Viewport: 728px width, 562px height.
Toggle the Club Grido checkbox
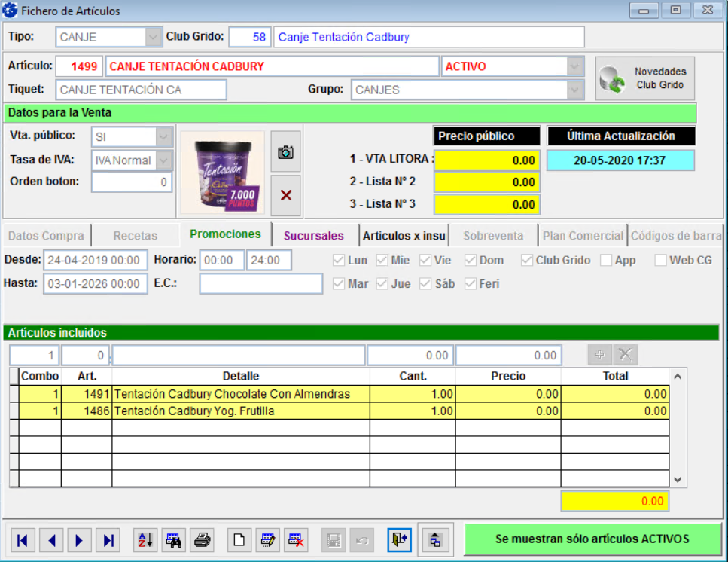coord(526,260)
